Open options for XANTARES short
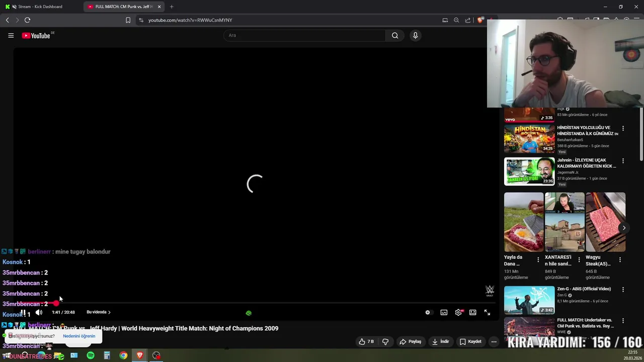644x362 pixels. [x=579, y=260]
